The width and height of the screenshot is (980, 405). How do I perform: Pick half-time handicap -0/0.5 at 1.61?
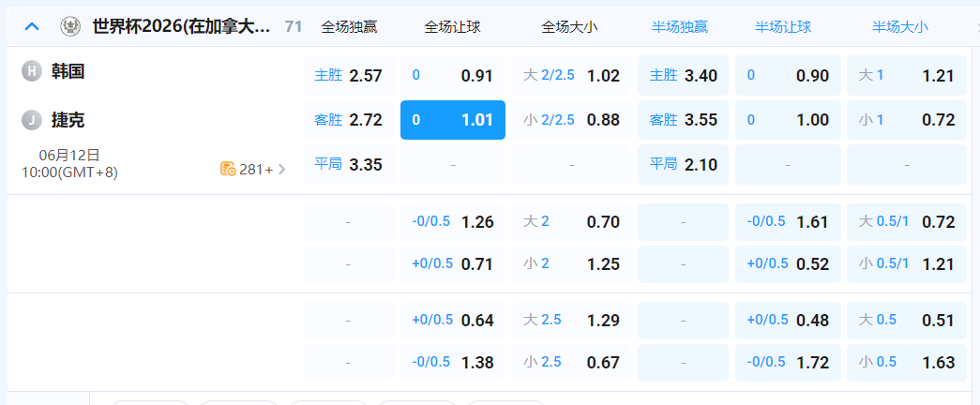[x=788, y=222]
